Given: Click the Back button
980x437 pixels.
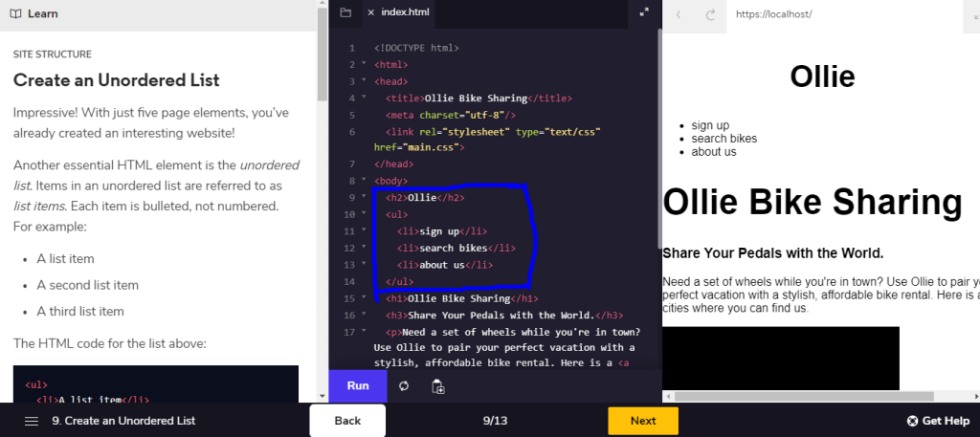Looking at the screenshot, I should [347, 421].
